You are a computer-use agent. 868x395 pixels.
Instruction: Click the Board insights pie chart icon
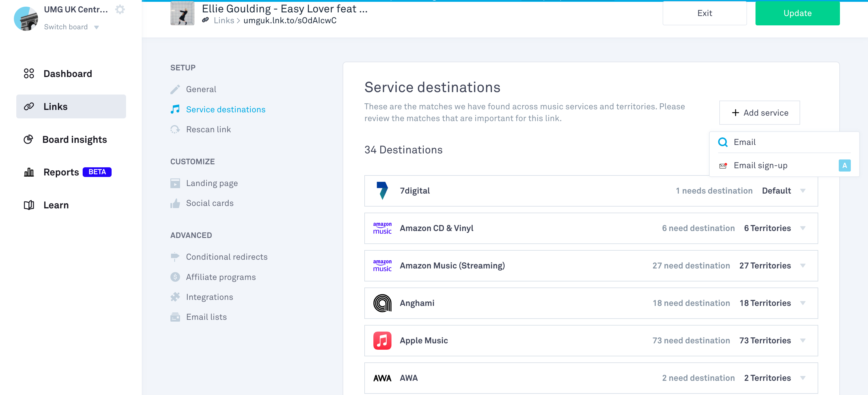point(29,139)
